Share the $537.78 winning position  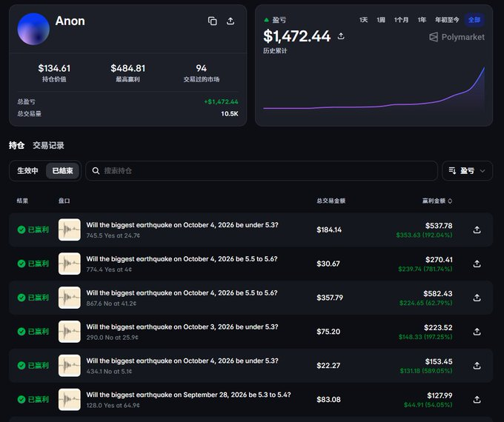477,230
